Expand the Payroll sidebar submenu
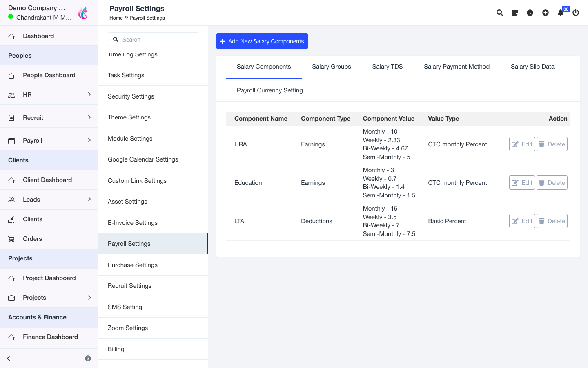The width and height of the screenshot is (588, 368). [89, 140]
